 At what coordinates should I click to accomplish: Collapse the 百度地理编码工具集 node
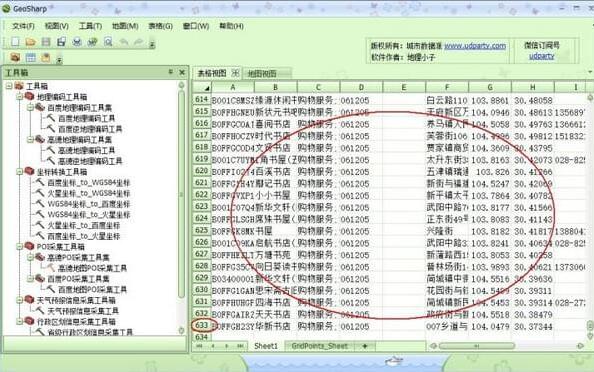coord(30,108)
